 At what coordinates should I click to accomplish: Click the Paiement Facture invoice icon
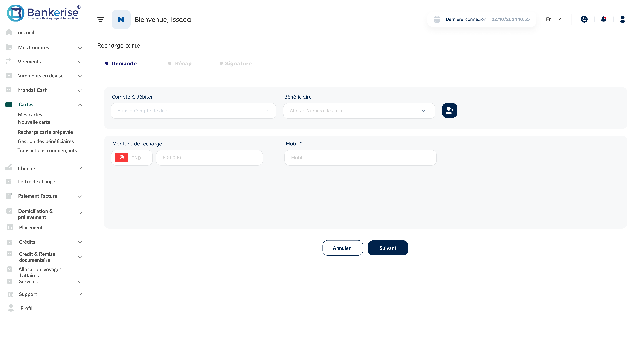pos(9,196)
